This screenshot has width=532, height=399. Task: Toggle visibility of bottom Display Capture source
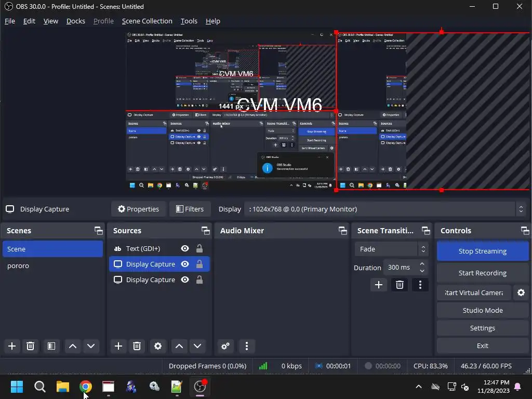coord(185,280)
